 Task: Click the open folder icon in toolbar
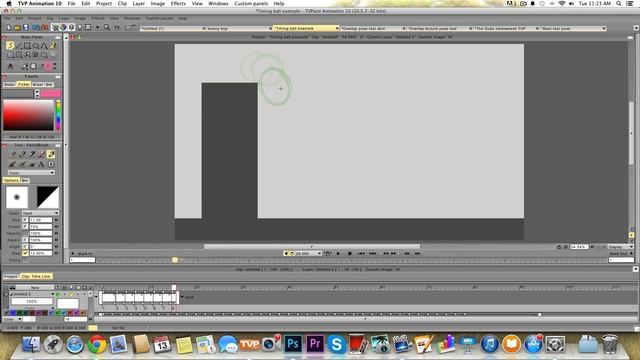point(17,27)
